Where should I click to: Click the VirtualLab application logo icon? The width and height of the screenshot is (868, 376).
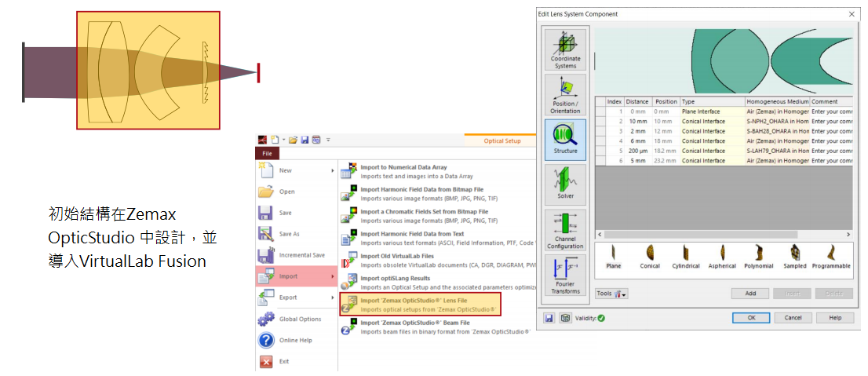pyautogui.click(x=261, y=140)
